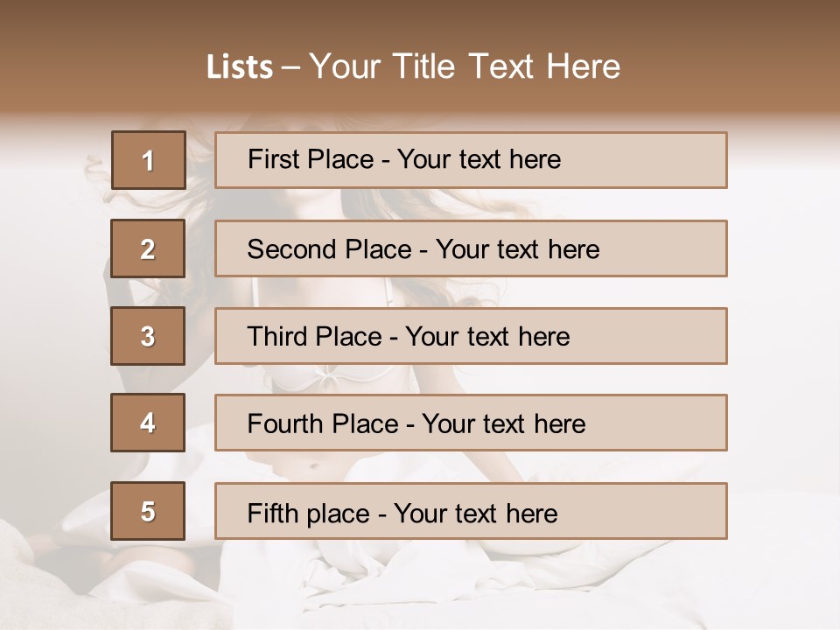Viewport: 840px width, 630px height.
Task: Click the number 1 box
Action: (x=149, y=160)
